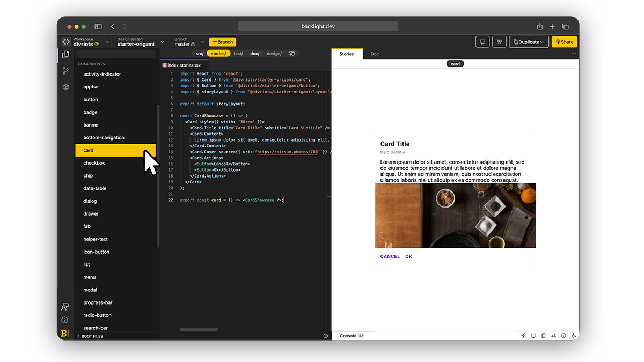This screenshot has height=362, width=644.
Task: Switch to the Doc tab
Action: [375, 54]
